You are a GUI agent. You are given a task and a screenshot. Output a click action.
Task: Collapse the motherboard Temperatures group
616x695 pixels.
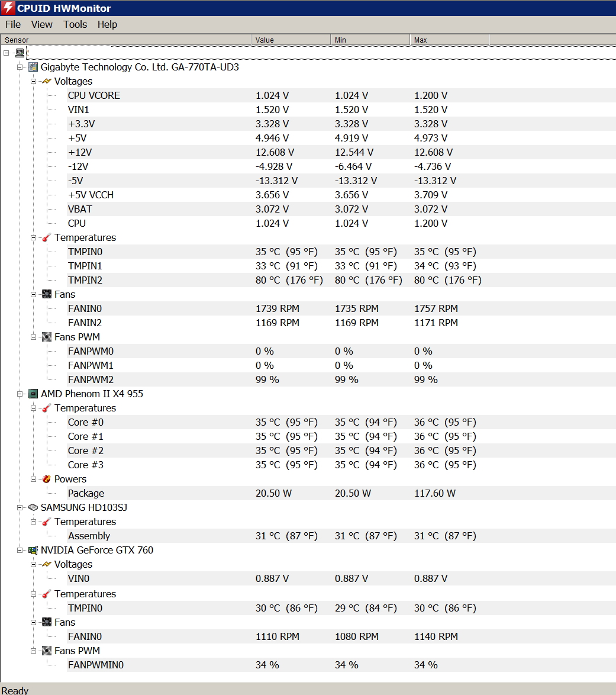click(x=33, y=237)
